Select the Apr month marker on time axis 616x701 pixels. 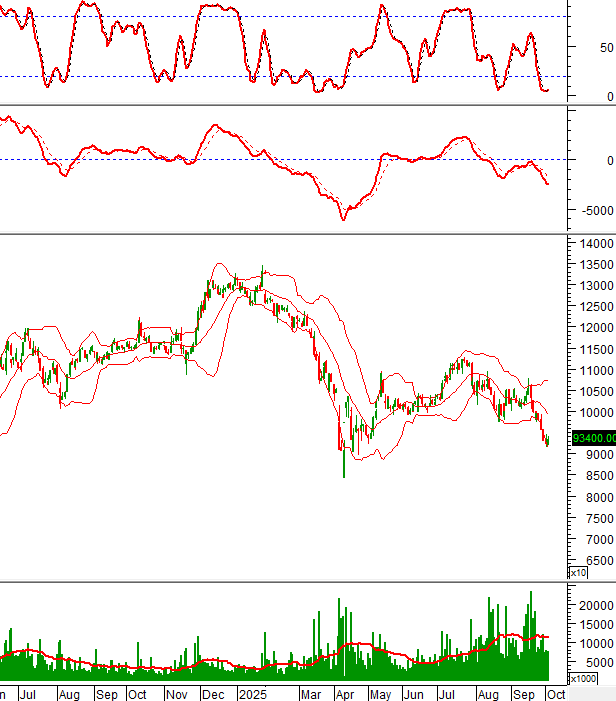point(345,694)
